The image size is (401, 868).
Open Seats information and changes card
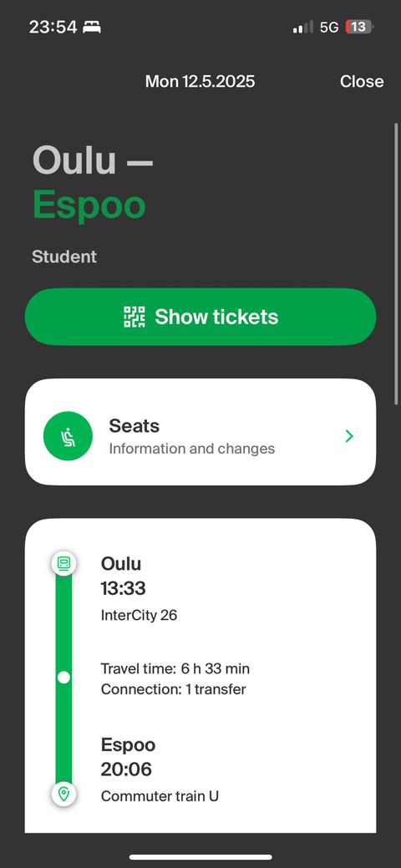tap(200, 433)
